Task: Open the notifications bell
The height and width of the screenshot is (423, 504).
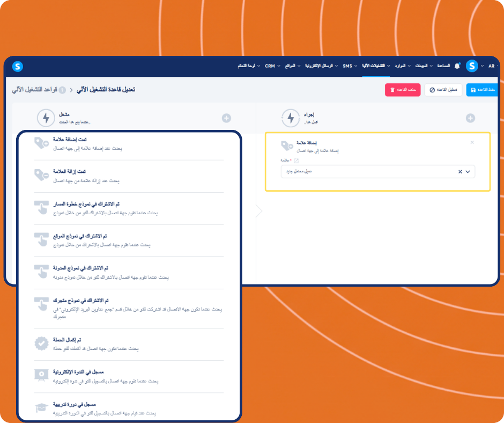Action: (457, 66)
